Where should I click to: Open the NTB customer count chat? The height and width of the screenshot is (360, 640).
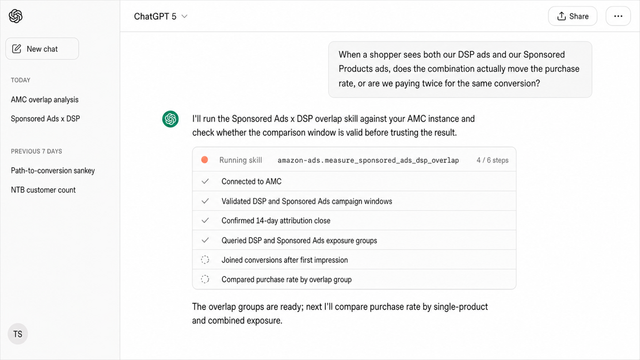[x=43, y=190]
